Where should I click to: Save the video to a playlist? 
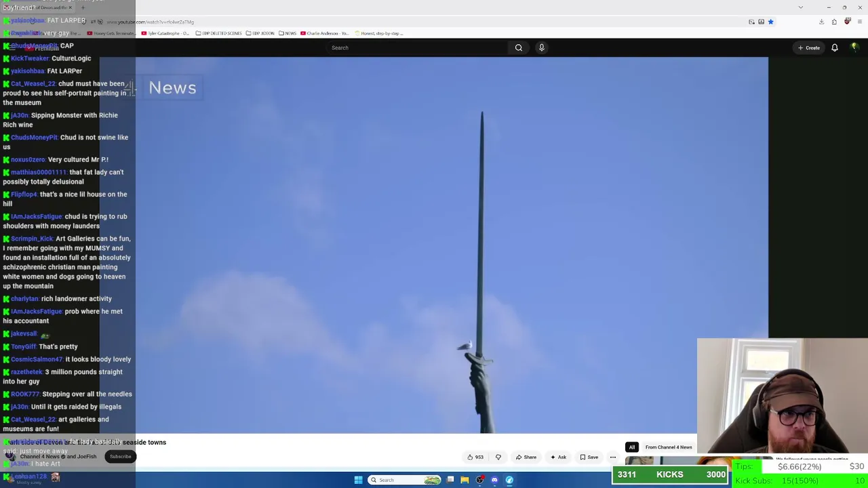coord(589,457)
